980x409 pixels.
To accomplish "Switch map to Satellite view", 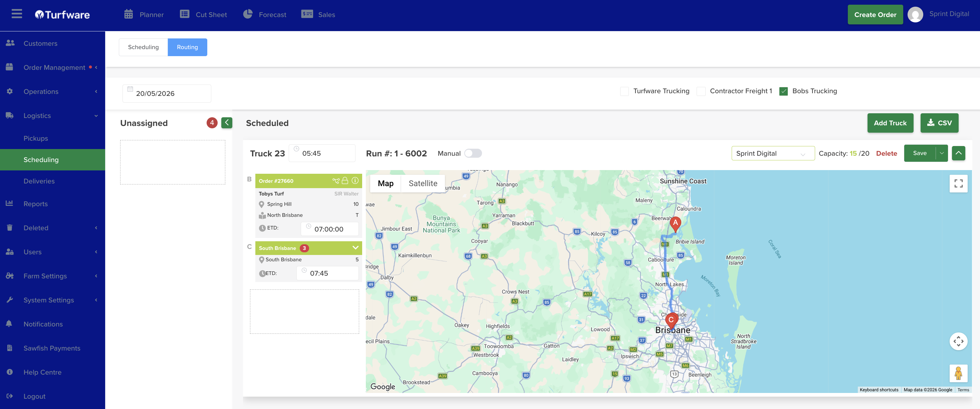I will tap(423, 183).
